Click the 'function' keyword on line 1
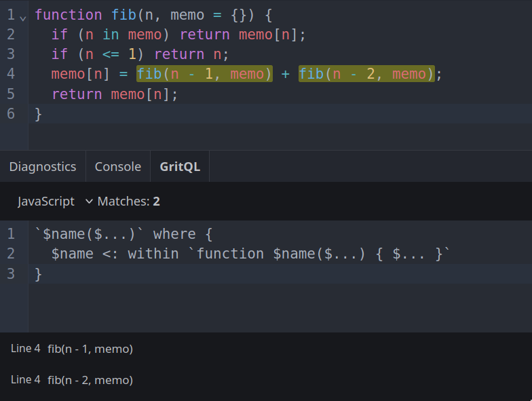This screenshot has width=532, height=401. (69, 15)
